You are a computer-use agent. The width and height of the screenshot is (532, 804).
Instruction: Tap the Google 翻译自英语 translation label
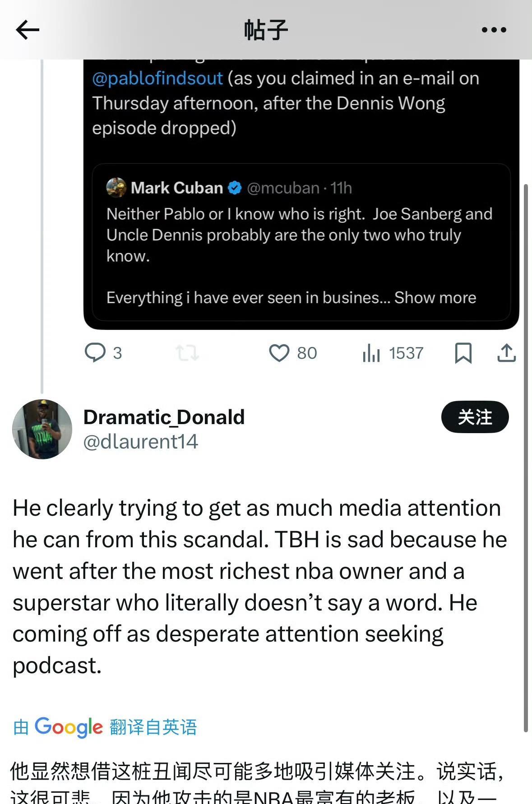105,727
